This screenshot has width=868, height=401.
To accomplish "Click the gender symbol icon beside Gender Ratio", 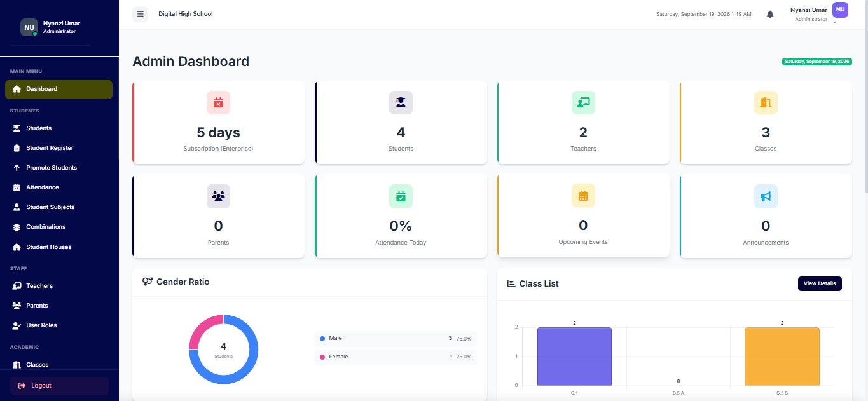I will point(148,282).
